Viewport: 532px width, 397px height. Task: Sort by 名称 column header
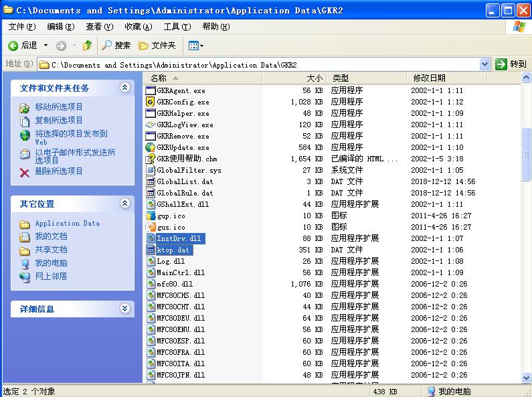[202, 78]
